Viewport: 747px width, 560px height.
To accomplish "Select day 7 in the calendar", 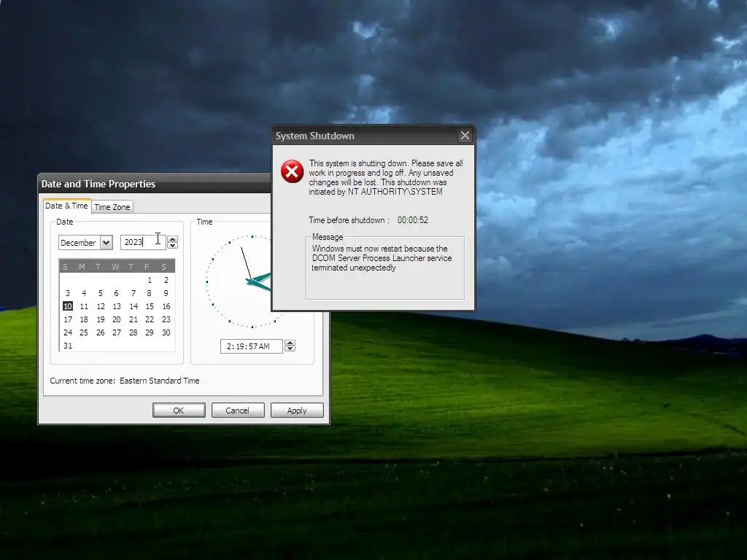I will 133,293.
